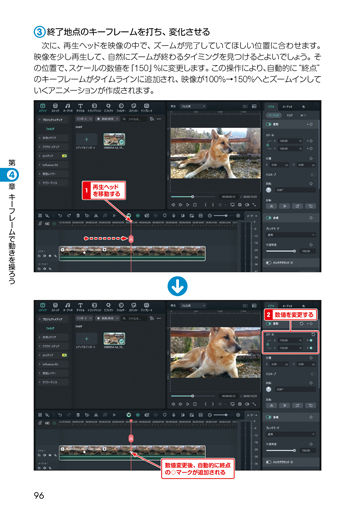Click the undo arrow in upper timeline toolbar
Screen dimensions: 361x510
tap(60, 216)
